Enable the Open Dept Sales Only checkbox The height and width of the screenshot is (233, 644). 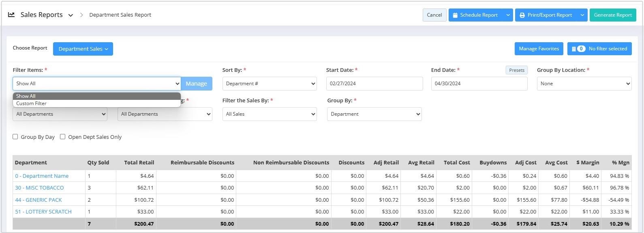pyautogui.click(x=63, y=137)
